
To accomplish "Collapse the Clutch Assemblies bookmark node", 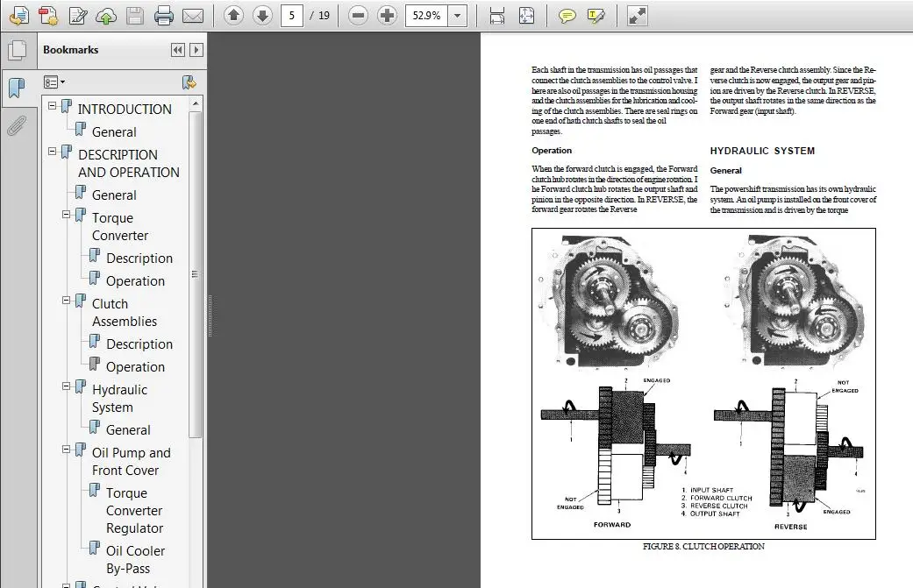I will 67,301.
